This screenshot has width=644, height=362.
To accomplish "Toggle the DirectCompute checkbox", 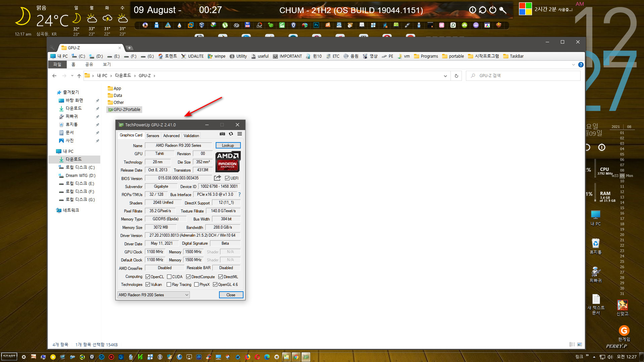I will (188, 277).
